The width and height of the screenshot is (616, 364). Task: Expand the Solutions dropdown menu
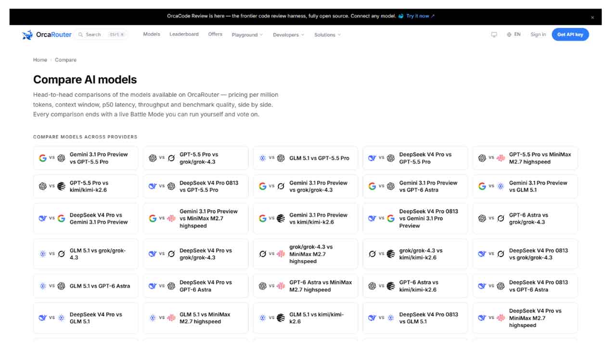tap(328, 35)
